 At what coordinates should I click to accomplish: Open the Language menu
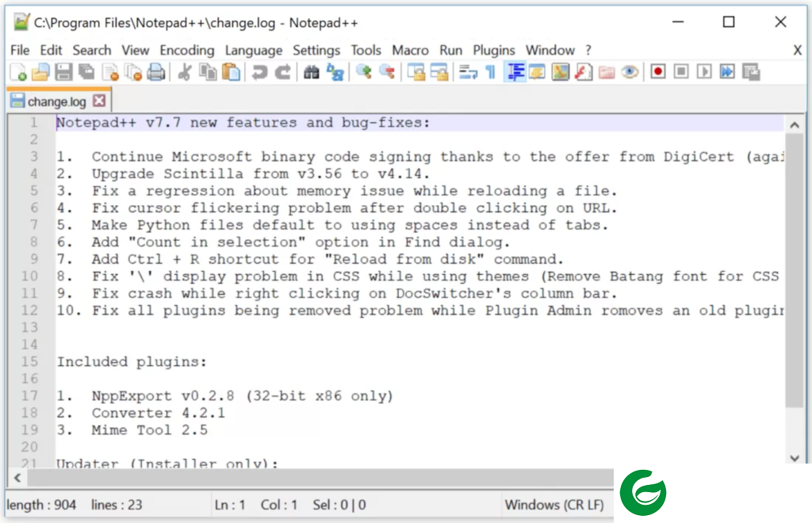click(x=254, y=50)
